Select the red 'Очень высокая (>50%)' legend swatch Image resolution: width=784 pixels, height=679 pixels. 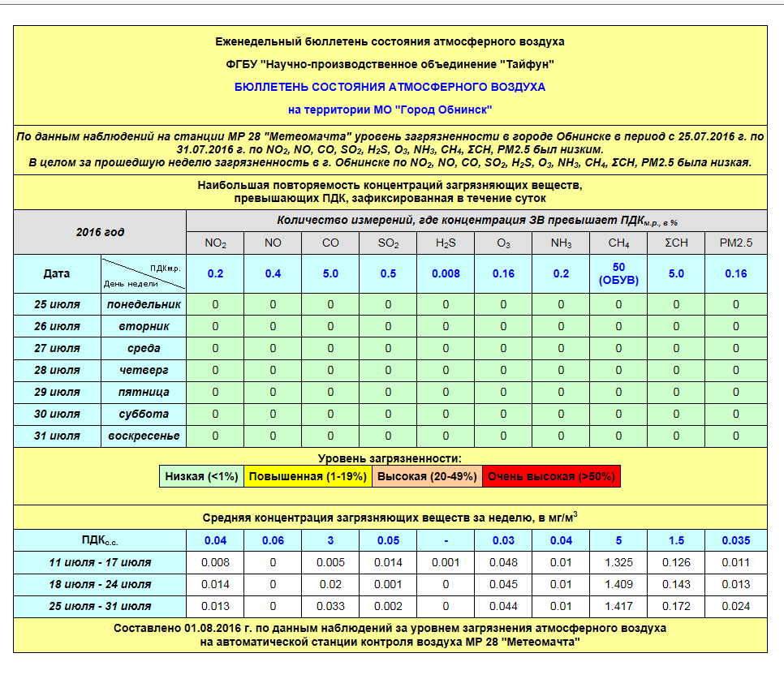551,476
